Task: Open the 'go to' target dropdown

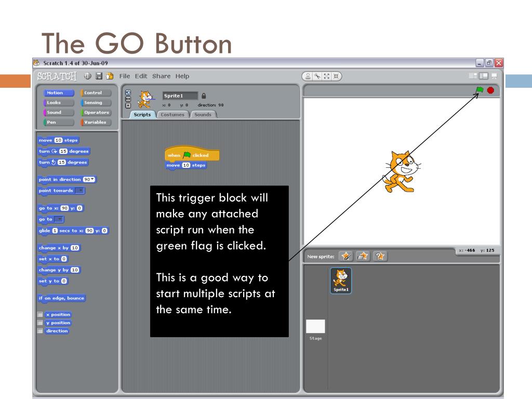Action: pyautogui.click(x=59, y=220)
